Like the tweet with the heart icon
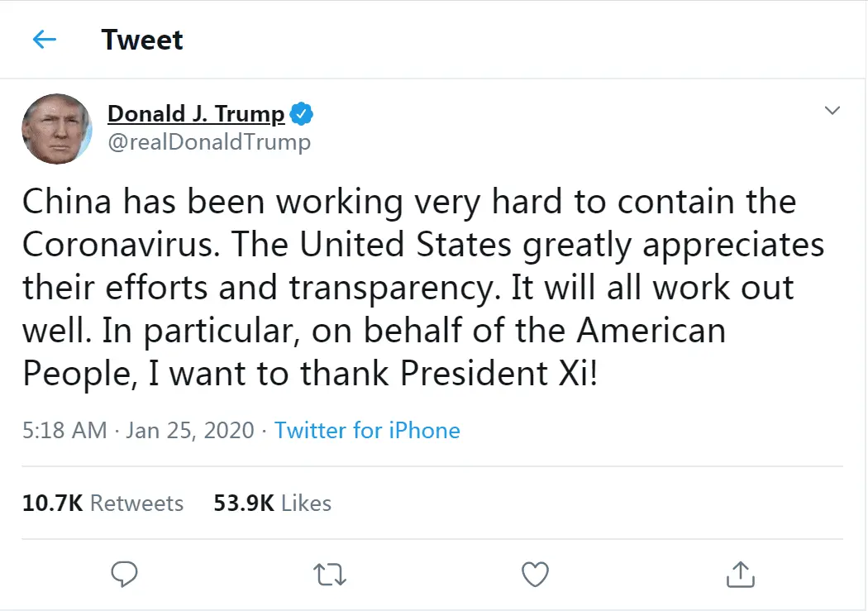The width and height of the screenshot is (868, 611). pos(537,573)
